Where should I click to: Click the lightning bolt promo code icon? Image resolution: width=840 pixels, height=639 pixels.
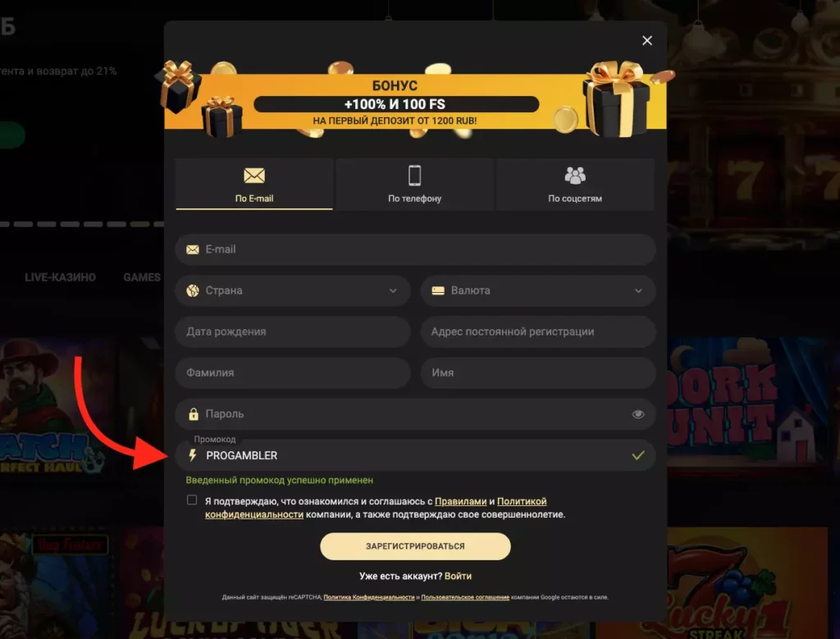pyautogui.click(x=193, y=455)
